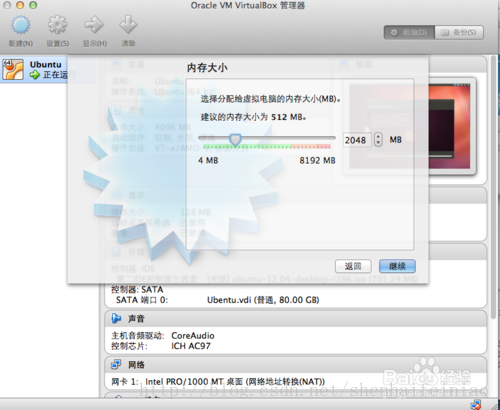
Task: Click the 4 MB minimum label
Action: click(x=208, y=161)
